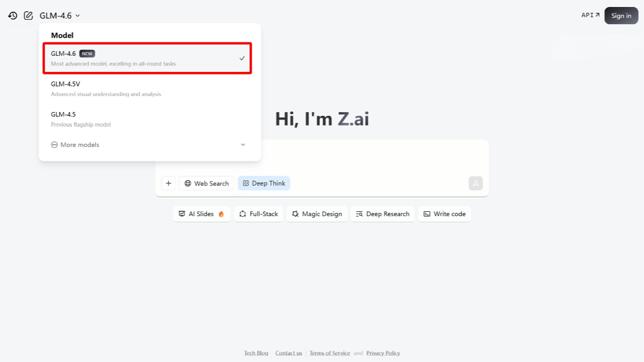The height and width of the screenshot is (362, 644).
Task: Start a new chat with pencil icon
Action: point(28,16)
